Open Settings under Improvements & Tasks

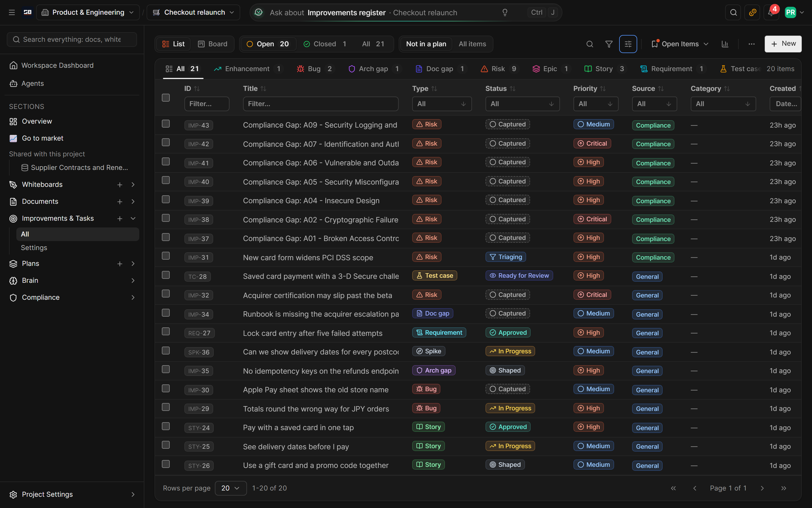point(34,248)
